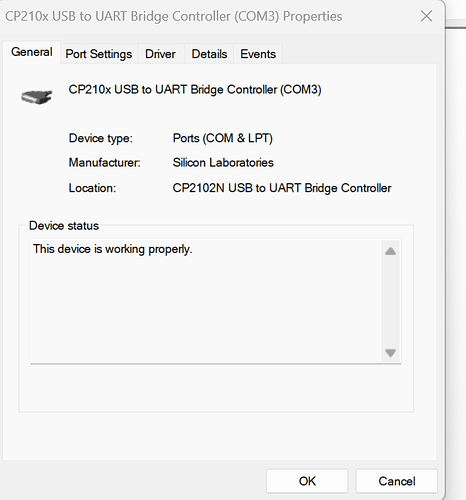The width and height of the screenshot is (466, 500).
Task: Click the 'This device is working properly' text
Action: tap(113, 249)
